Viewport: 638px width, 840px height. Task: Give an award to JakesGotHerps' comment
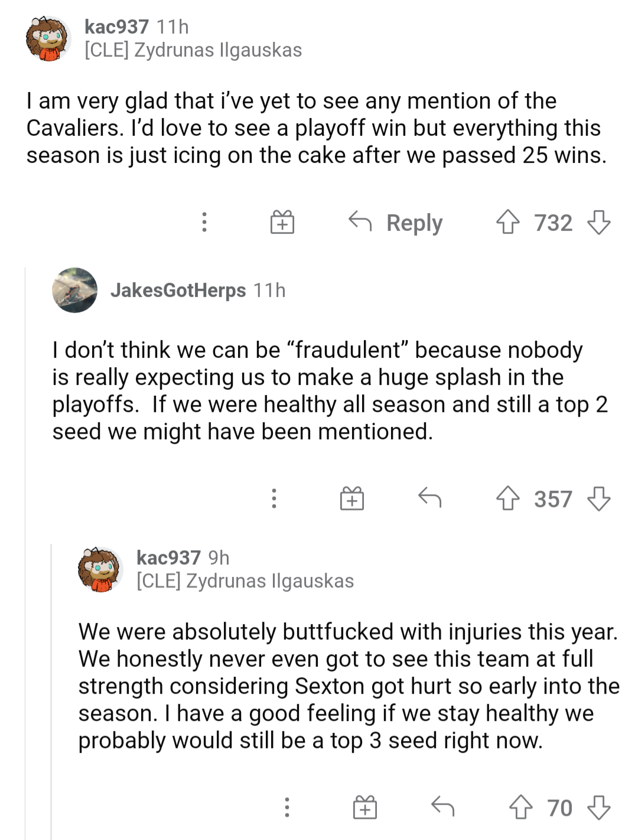(x=352, y=499)
